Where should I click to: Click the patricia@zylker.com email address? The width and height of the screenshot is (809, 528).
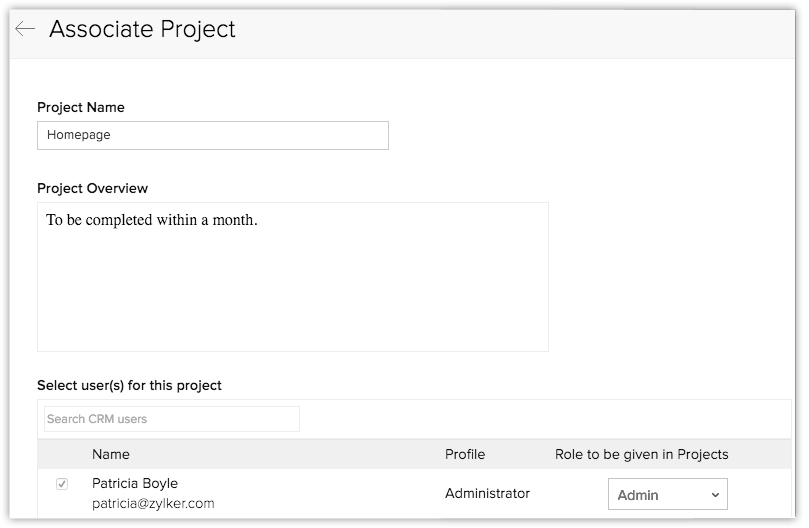click(x=153, y=503)
